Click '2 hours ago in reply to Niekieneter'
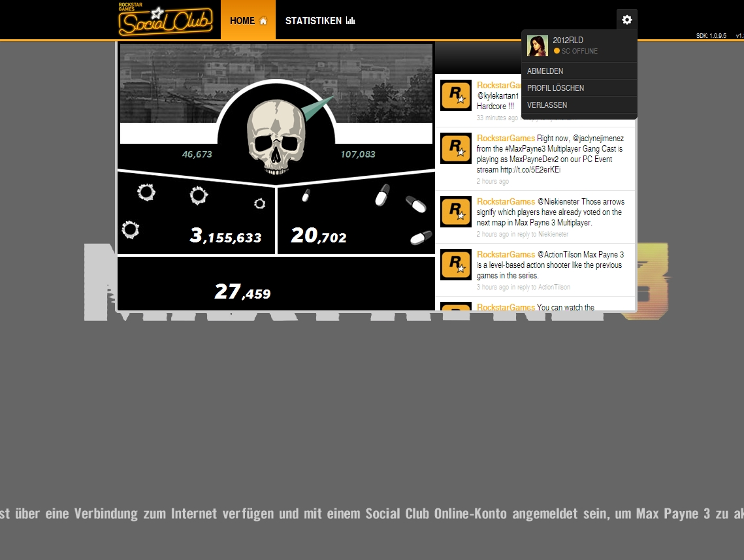 [x=523, y=234]
